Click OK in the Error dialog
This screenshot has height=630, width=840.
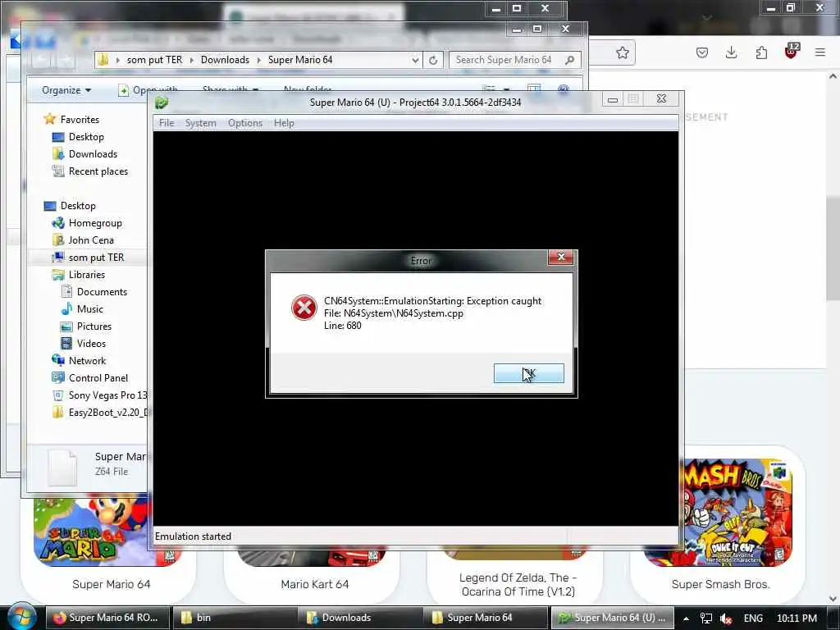coord(529,373)
